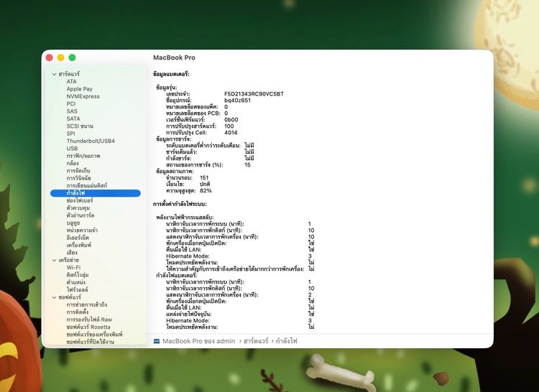Select USB in the sidebar

click(72, 149)
